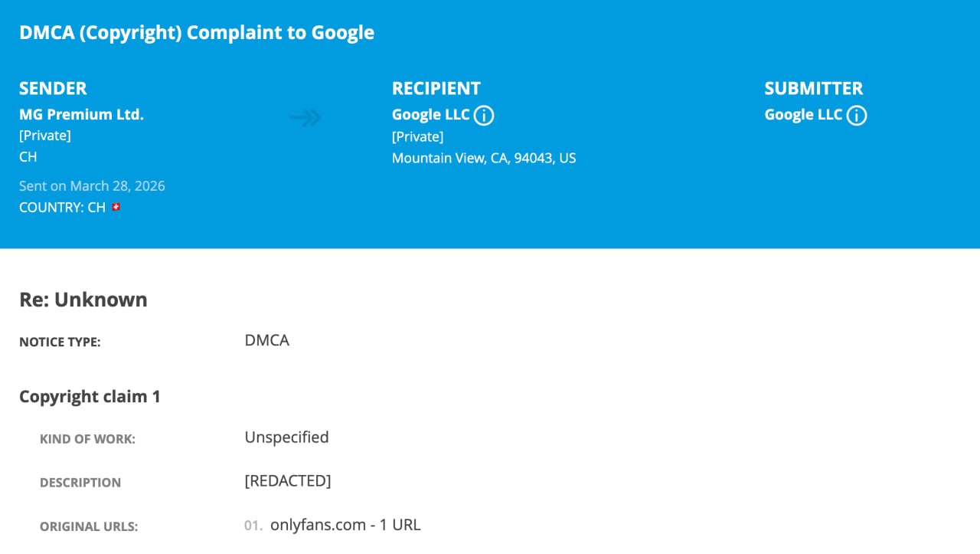Click the Sent on March 28, 2026 text
The width and height of the screenshot is (980, 554).
pyautogui.click(x=92, y=186)
